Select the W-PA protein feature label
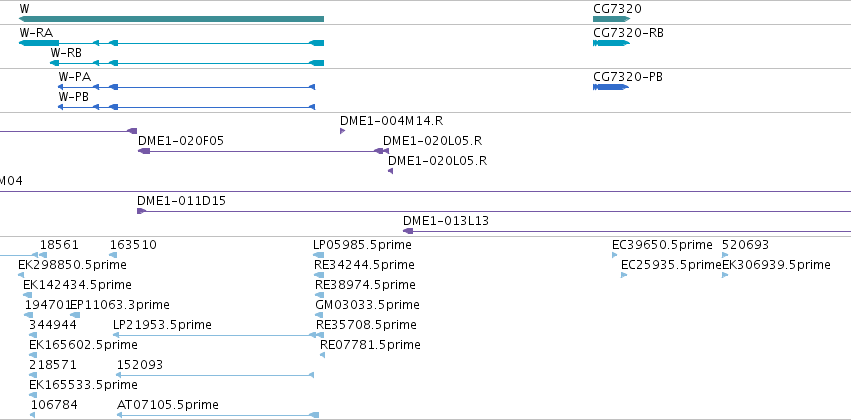This screenshot has width=851, height=420. tap(74, 77)
